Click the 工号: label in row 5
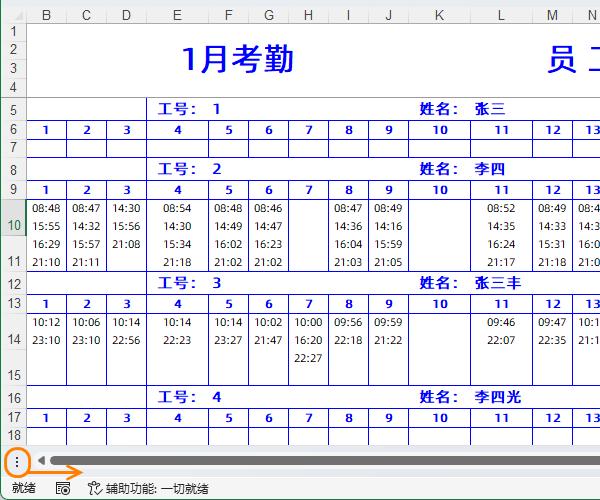Screen dimensions: 600x500 click(177, 109)
